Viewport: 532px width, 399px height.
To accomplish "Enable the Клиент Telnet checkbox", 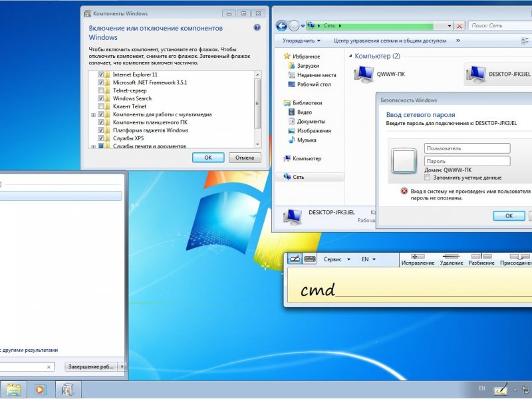I will [x=101, y=106].
